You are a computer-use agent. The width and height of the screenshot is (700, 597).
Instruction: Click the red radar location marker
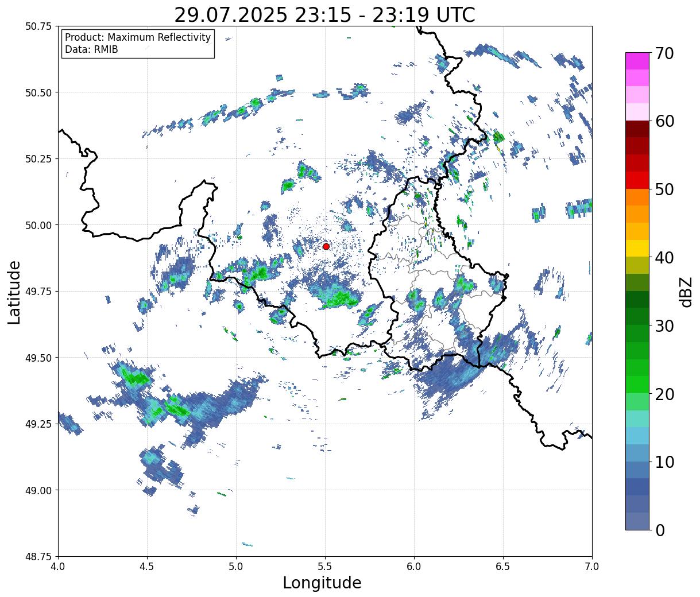326,246
